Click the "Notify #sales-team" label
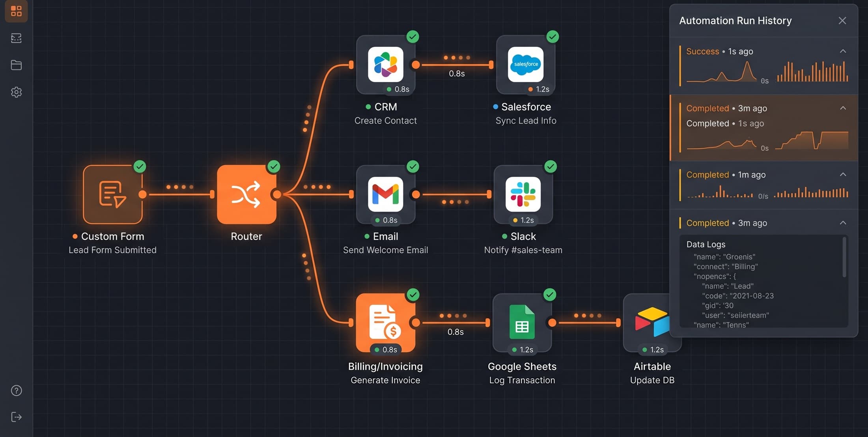The height and width of the screenshot is (437, 868). [523, 250]
